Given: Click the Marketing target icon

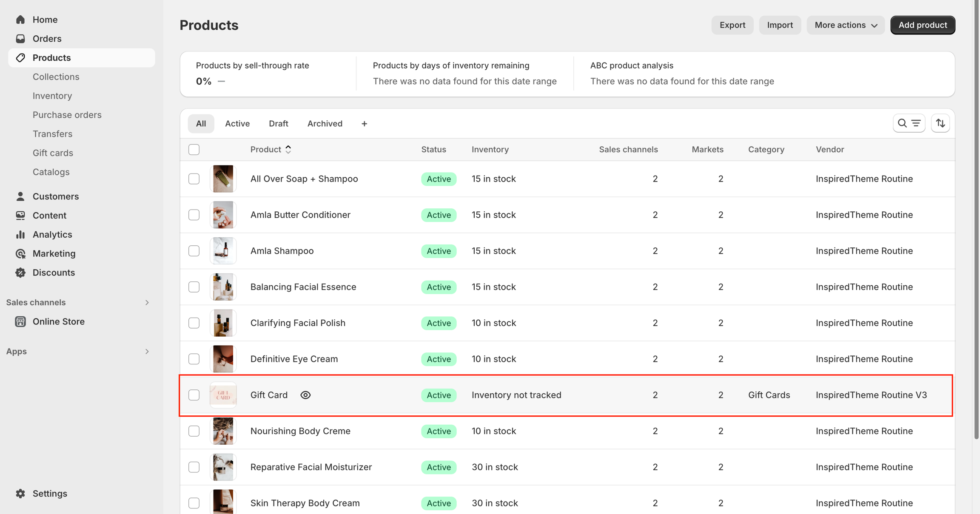Looking at the screenshot, I should pyautogui.click(x=20, y=253).
